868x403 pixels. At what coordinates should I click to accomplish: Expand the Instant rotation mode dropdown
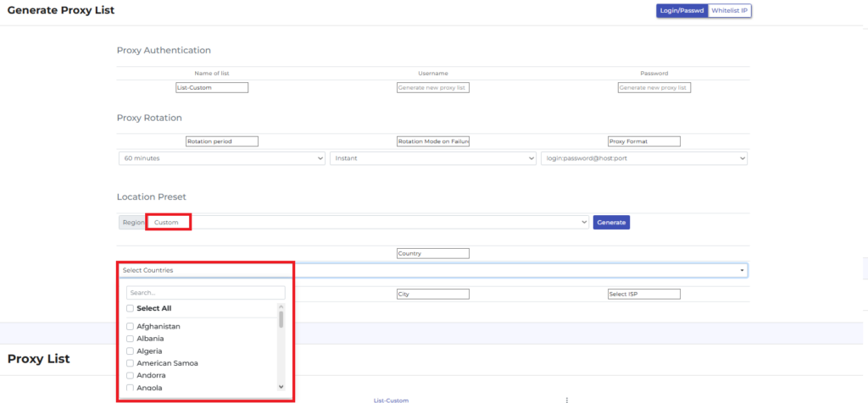(432, 158)
